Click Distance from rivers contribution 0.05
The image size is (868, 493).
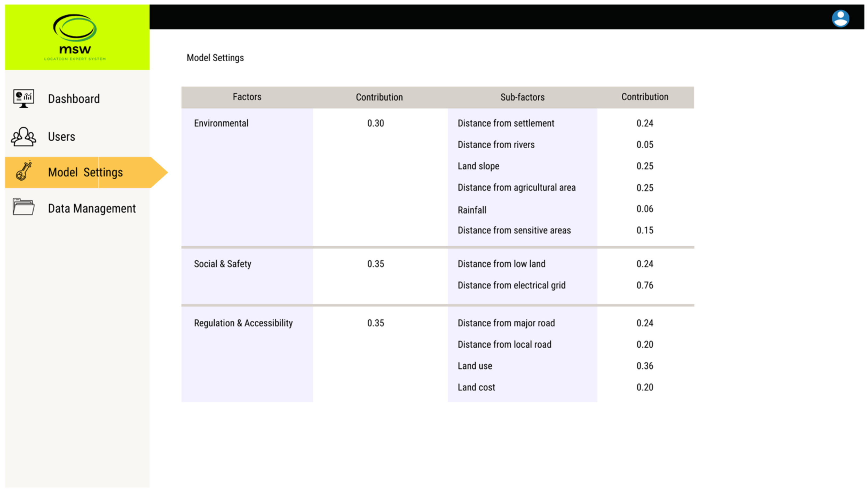[x=645, y=145]
